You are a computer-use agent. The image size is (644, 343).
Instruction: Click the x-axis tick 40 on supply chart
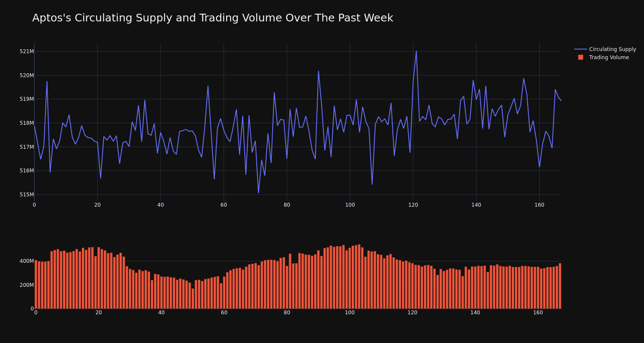(x=161, y=205)
